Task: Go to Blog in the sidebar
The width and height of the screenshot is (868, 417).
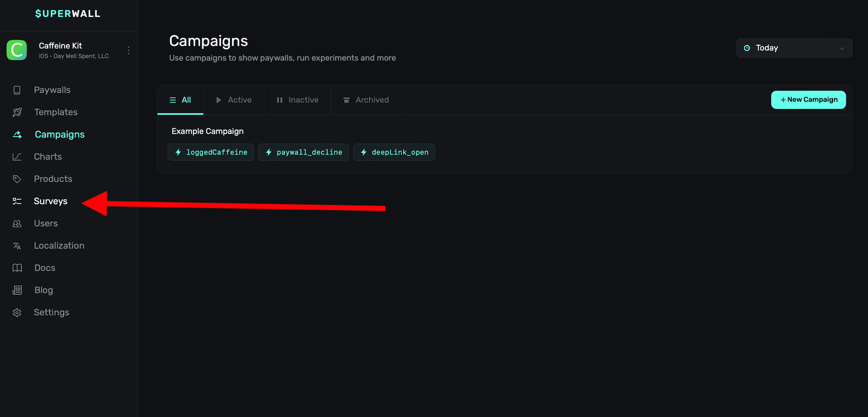Action: [x=43, y=290]
